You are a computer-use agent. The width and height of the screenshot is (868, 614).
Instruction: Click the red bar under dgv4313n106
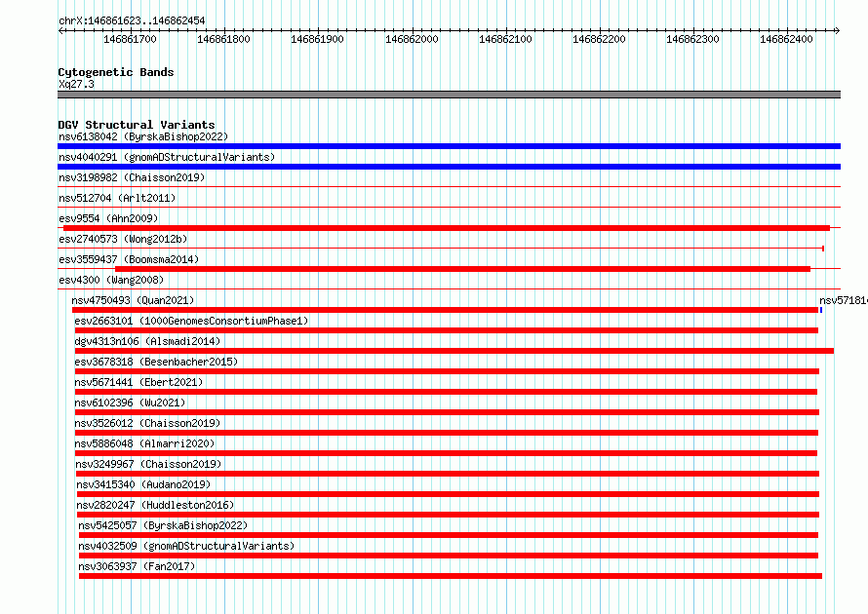point(454,351)
